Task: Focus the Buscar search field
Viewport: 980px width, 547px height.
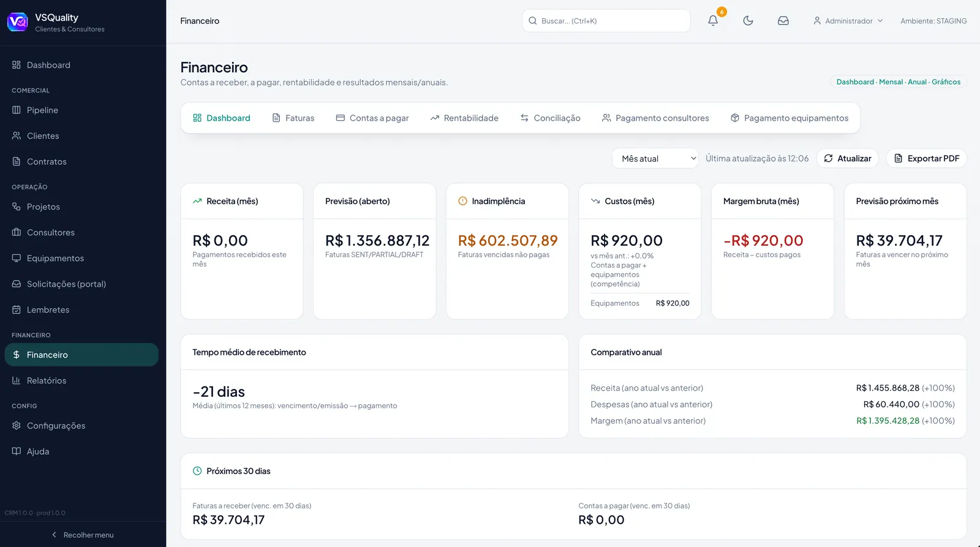Action: pos(606,21)
